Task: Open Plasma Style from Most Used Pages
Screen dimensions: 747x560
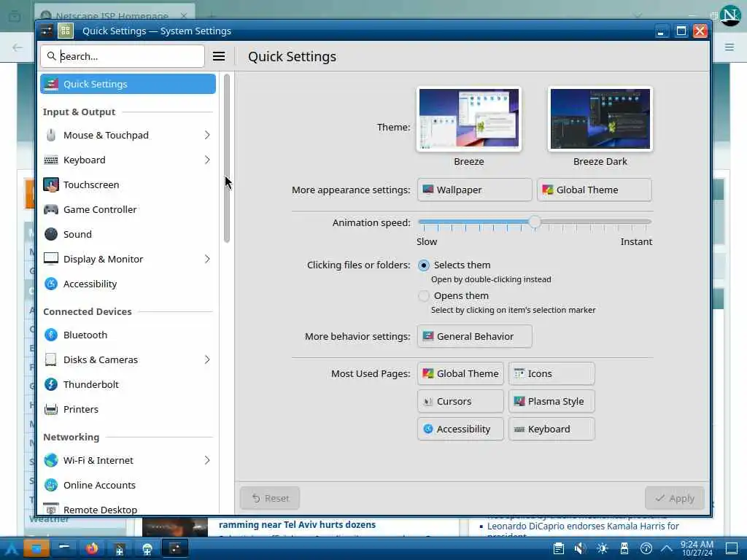Action: click(551, 402)
